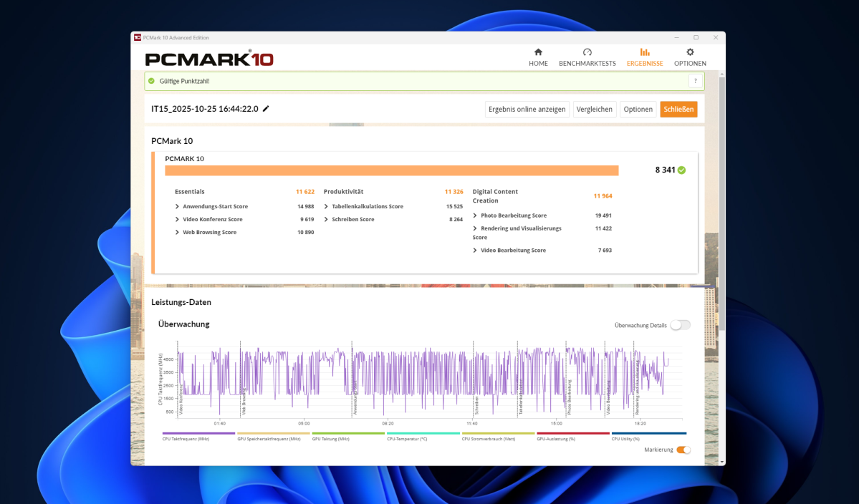
Task: Select the Benchmarktests gauge icon
Action: pyautogui.click(x=587, y=56)
